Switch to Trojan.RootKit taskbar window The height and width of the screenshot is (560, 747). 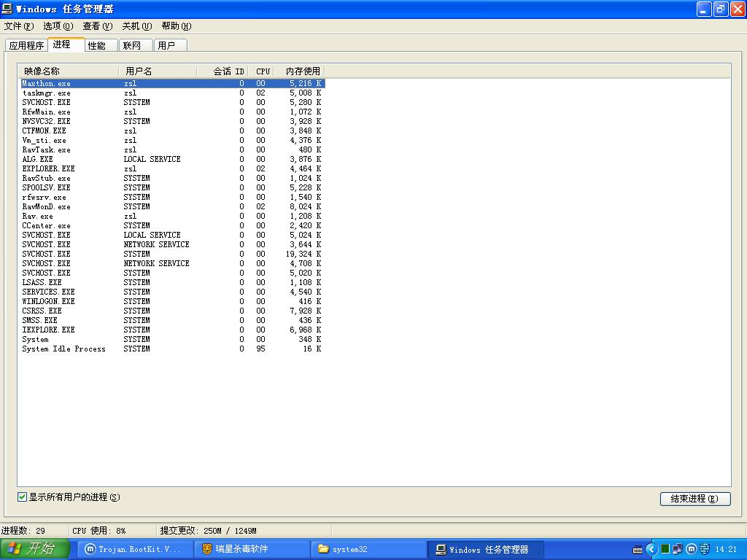(134, 549)
